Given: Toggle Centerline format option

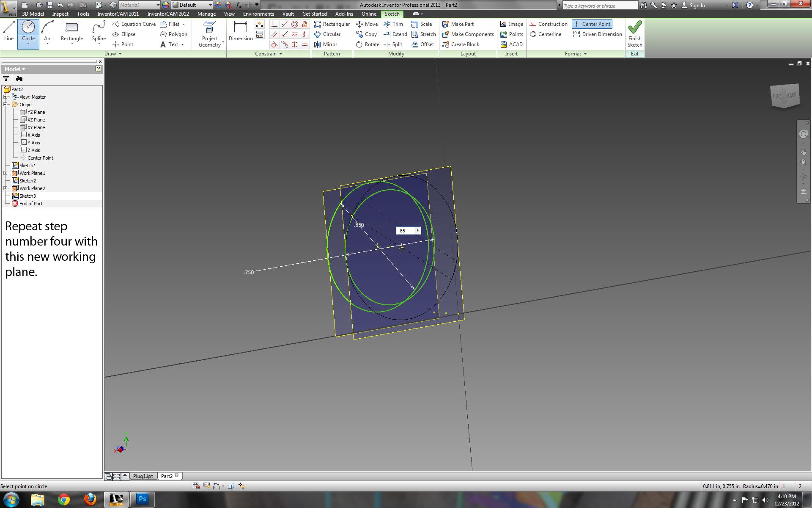Looking at the screenshot, I should tap(546, 34).
